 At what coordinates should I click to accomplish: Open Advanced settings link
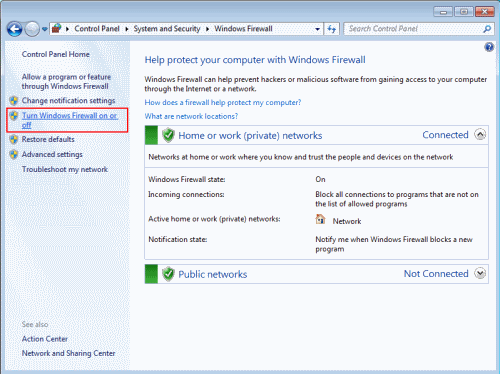pos(52,154)
